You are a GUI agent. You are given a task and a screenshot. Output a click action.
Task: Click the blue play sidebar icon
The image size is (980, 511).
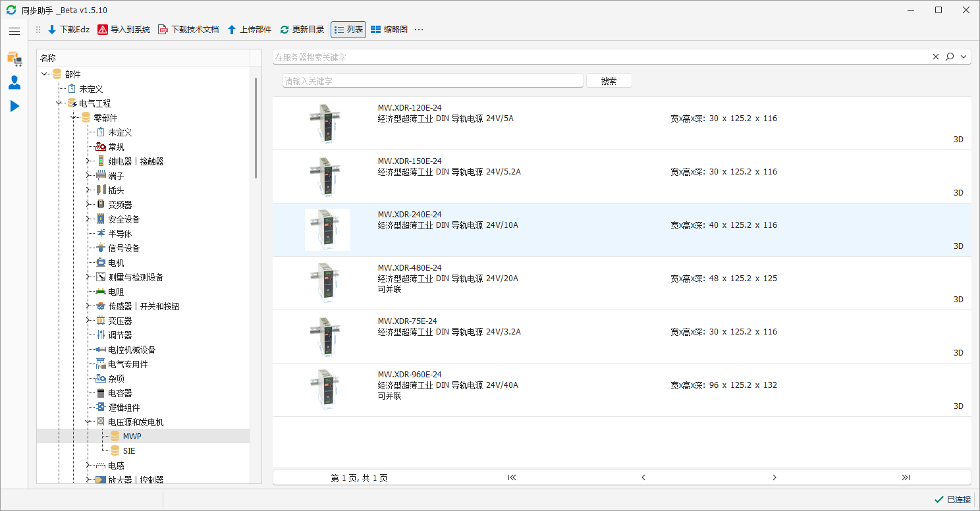14,106
